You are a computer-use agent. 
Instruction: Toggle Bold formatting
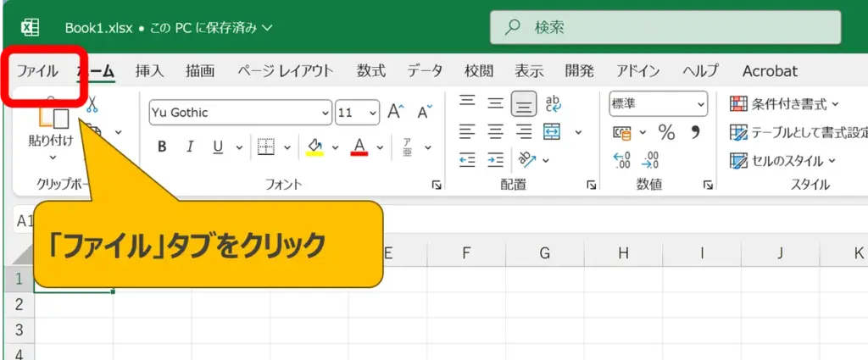[x=162, y=147]
